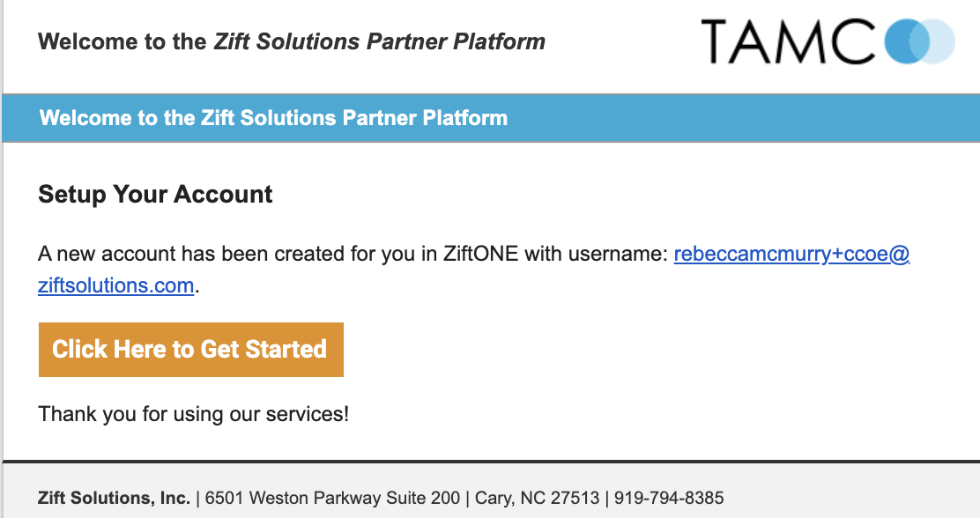The width and height of the screenshot is (980, 518).
Task: Click the TAMC logo text
Action: 788,41
